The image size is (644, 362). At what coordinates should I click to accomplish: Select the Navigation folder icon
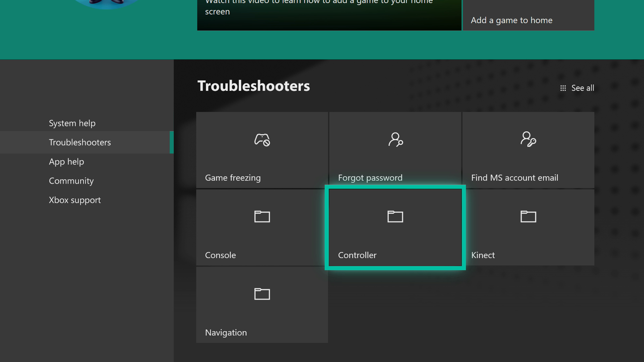point(262,294)
